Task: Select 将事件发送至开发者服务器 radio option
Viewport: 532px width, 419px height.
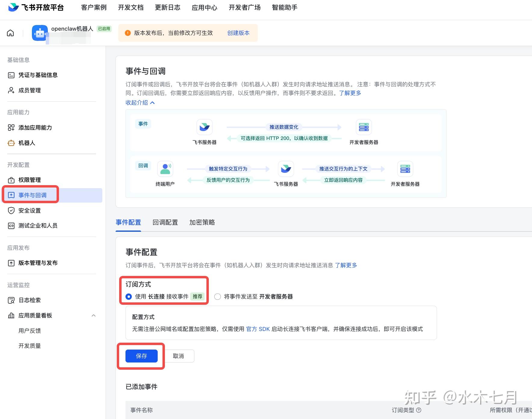Action: click(x=218, y=297)
